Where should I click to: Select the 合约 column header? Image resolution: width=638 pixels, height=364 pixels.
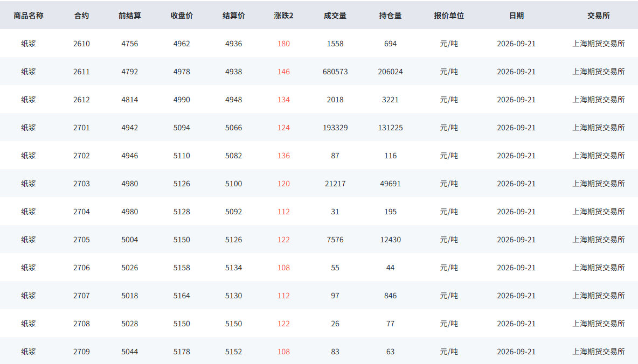pyautogui.click(x=81, y=16)
